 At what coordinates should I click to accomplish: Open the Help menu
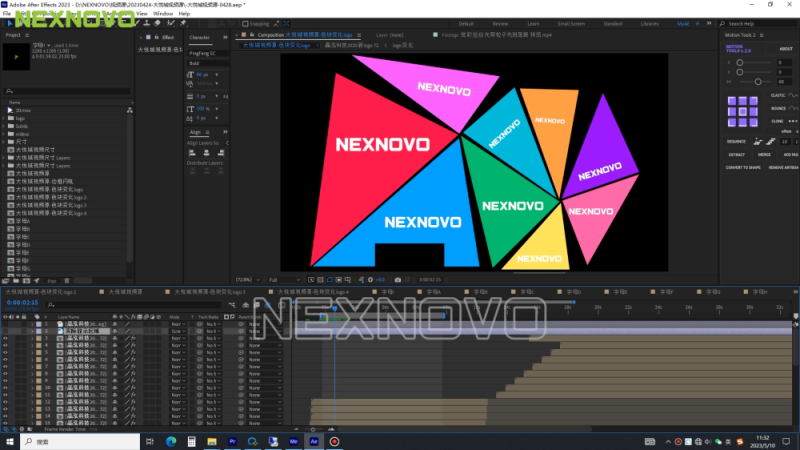coord(184,13)
